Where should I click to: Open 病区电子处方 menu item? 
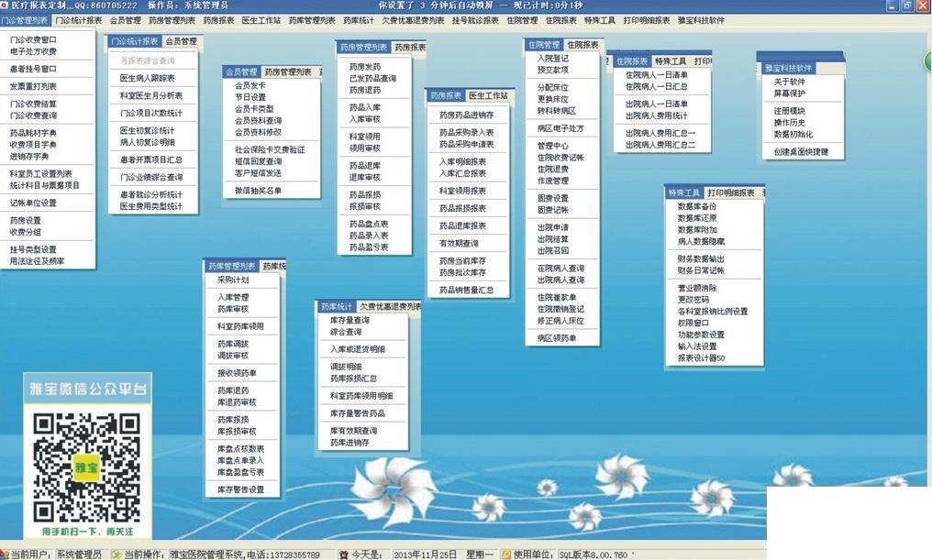pos(560,128)
